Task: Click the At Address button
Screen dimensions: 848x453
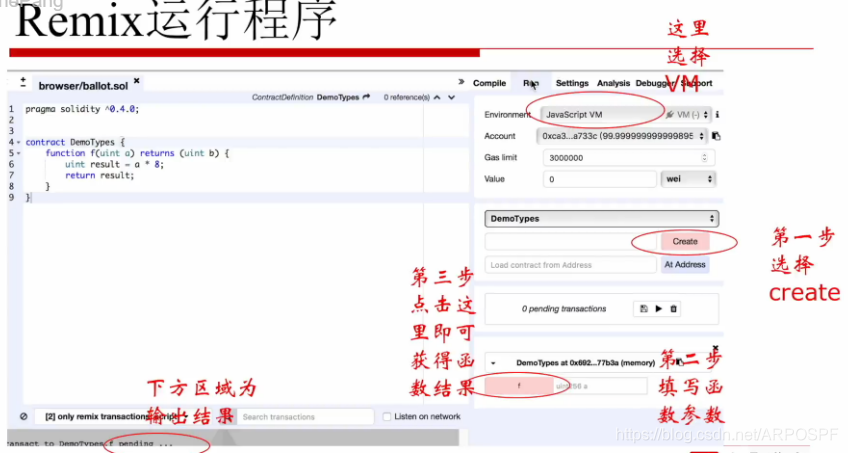Action: click(685, 265)
